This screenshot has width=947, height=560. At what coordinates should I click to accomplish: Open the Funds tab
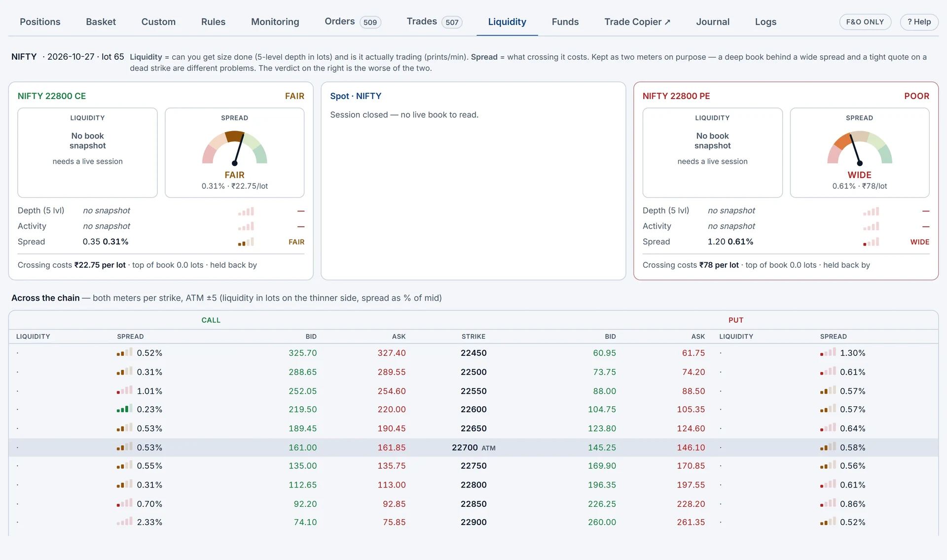pyautogui.click(x=565, y=22)
